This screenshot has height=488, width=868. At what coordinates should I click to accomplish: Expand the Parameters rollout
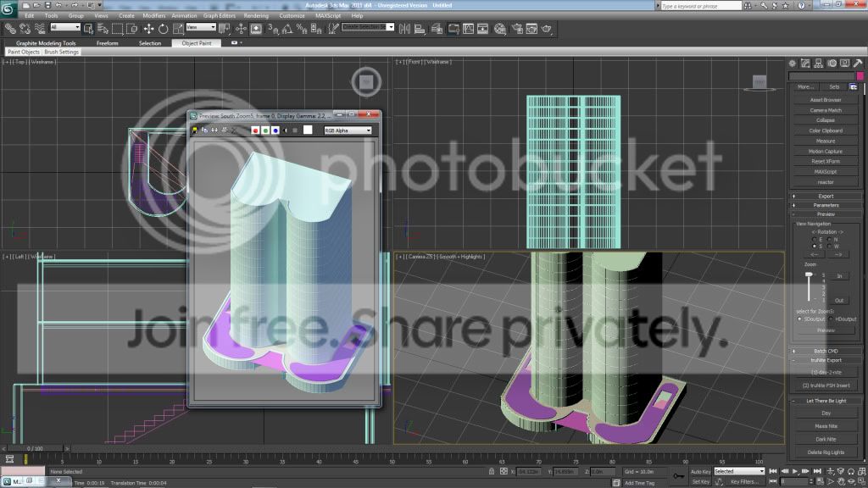(826, 205)
